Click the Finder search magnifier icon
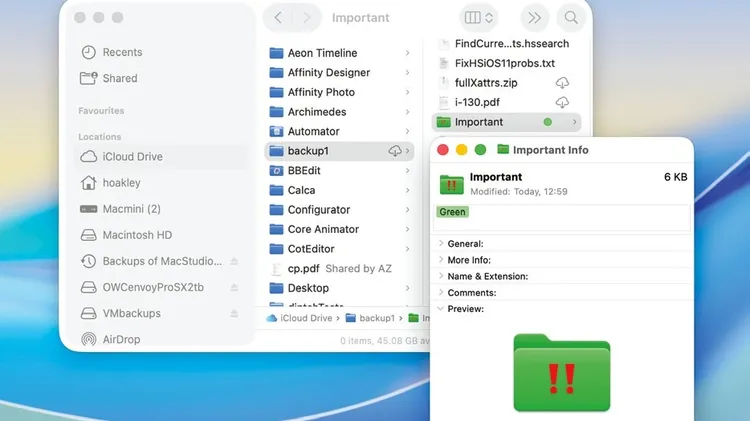The height and width of the screenshot is (421, 750). pyautogui.click(x=571, y=18)
